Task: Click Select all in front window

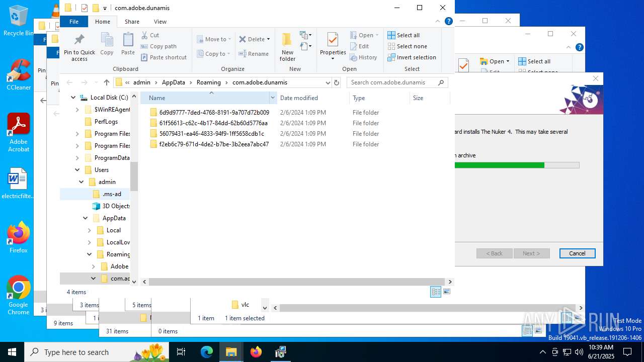Action: [404, 35]
